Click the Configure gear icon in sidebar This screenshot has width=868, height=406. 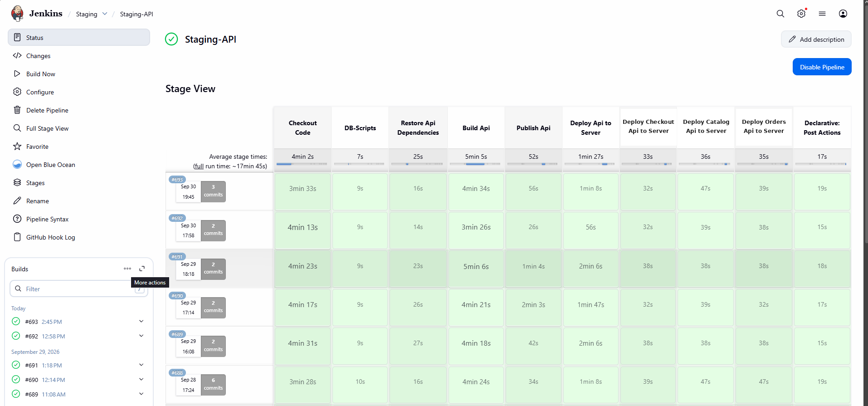(x=17, y=92)
